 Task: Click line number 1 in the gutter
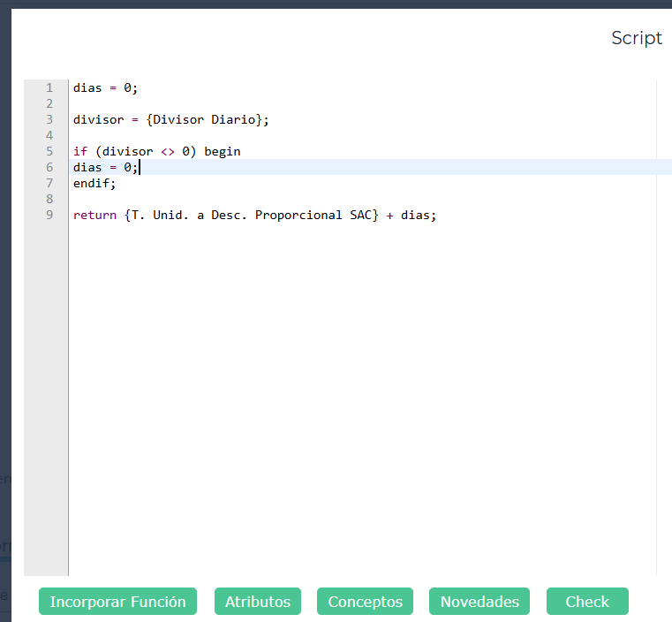pyautogui.click(x=49, y=88)
